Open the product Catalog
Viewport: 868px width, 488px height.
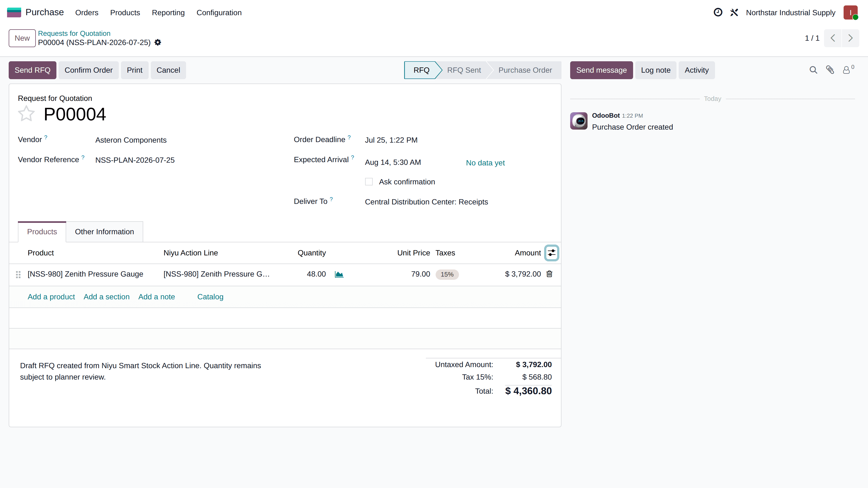(210, 297)
